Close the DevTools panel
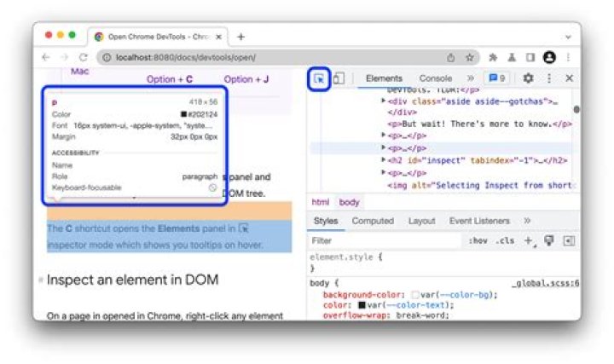The height and width of the screenshot is (364, 614). click(570, 78)
